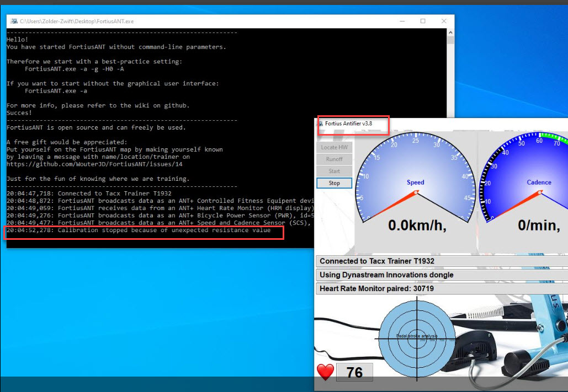568x392 pixels.
Task: Click the 0.0km/h speed readout
Action: (417, 225)
